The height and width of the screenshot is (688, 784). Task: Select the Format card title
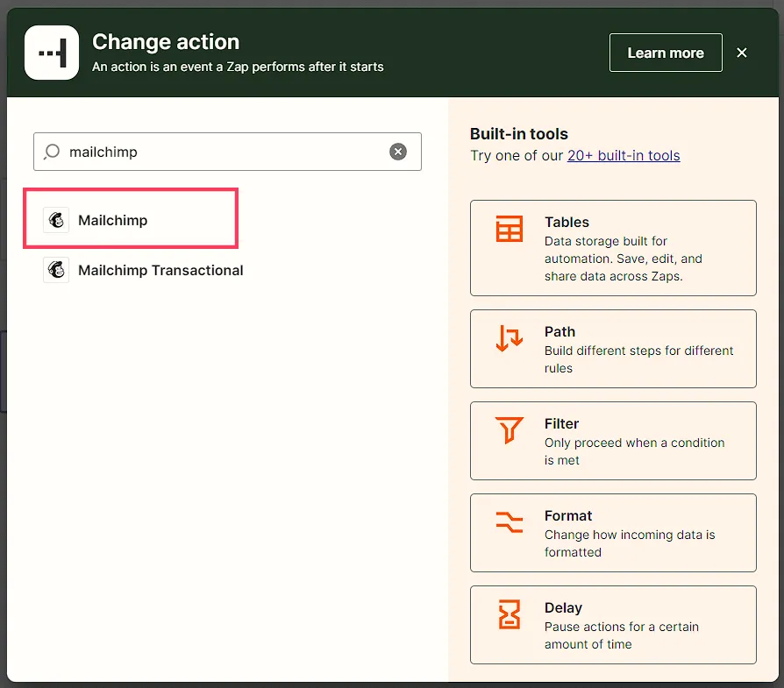[x=568, y=515]
